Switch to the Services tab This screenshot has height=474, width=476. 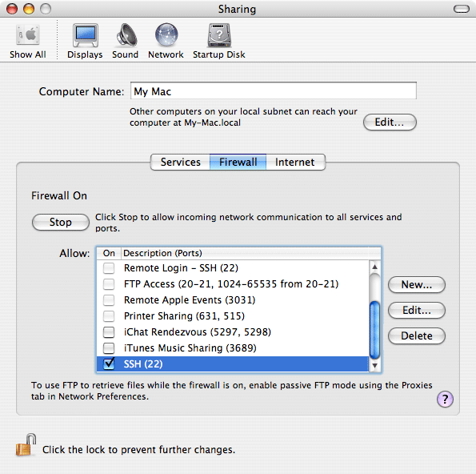tap(180, 162)
